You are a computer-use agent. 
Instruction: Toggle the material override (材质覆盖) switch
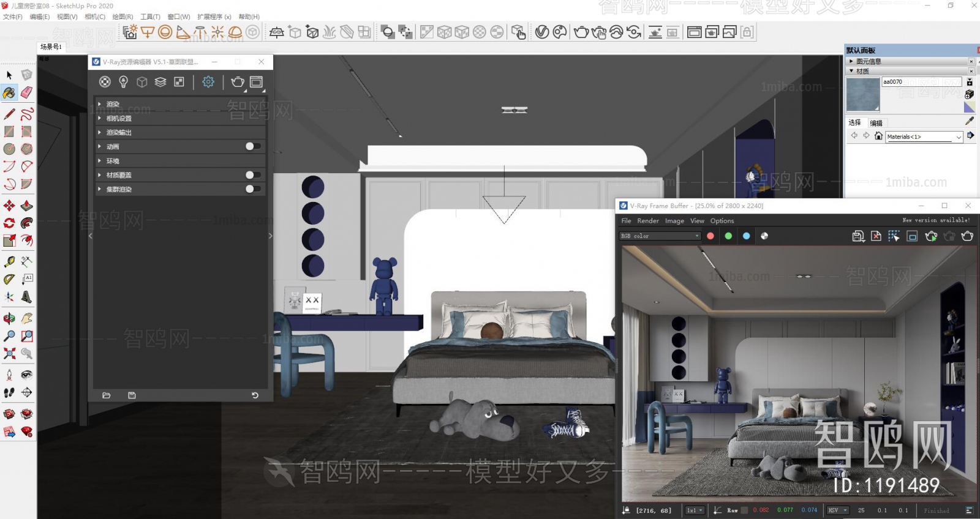(x=253, y=175)
